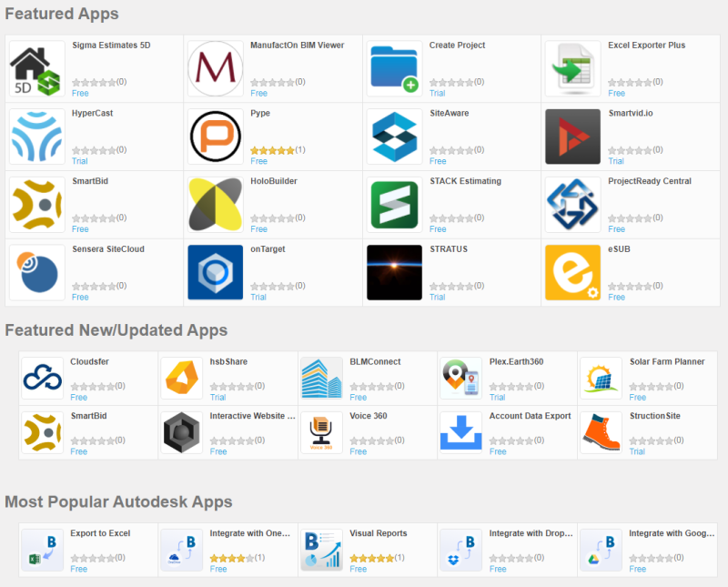Open the onTarget app icon
This screenshot has height=587, width=728.
[x=216, y=273]
